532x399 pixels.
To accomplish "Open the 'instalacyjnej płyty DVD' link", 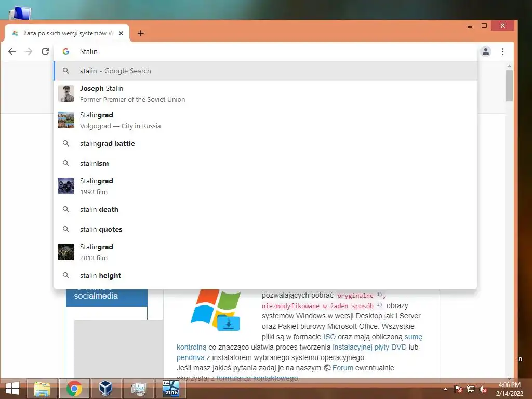I will point(369,348).
